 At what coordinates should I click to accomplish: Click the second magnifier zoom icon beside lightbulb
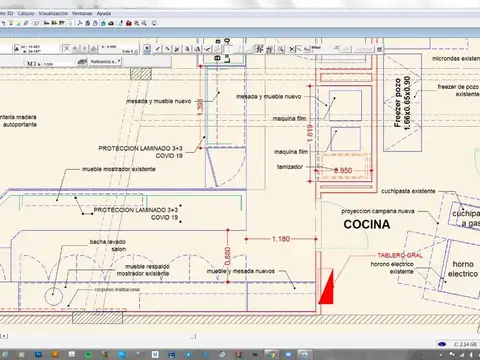144,23
